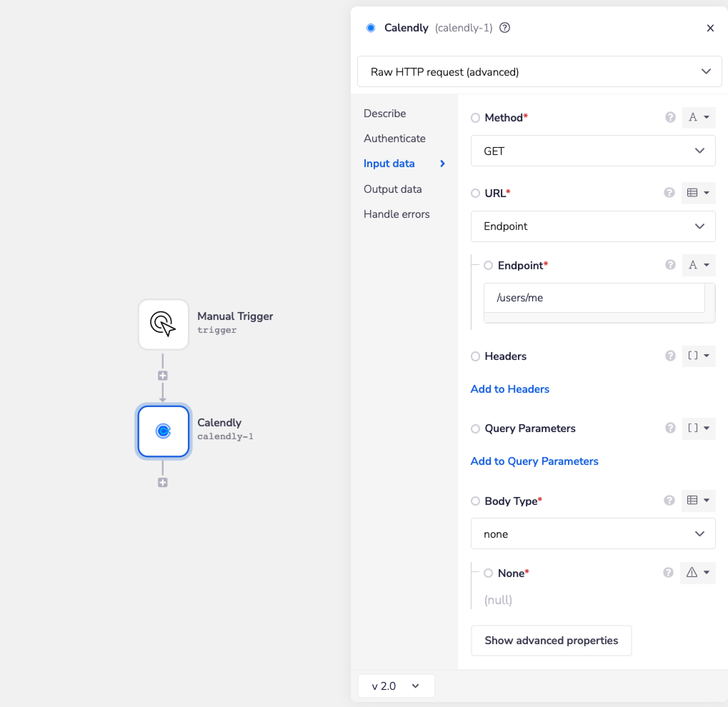Expand the v 2.0 version selector
This screenshot has width=728, height=707.
(x=396, y=686)
